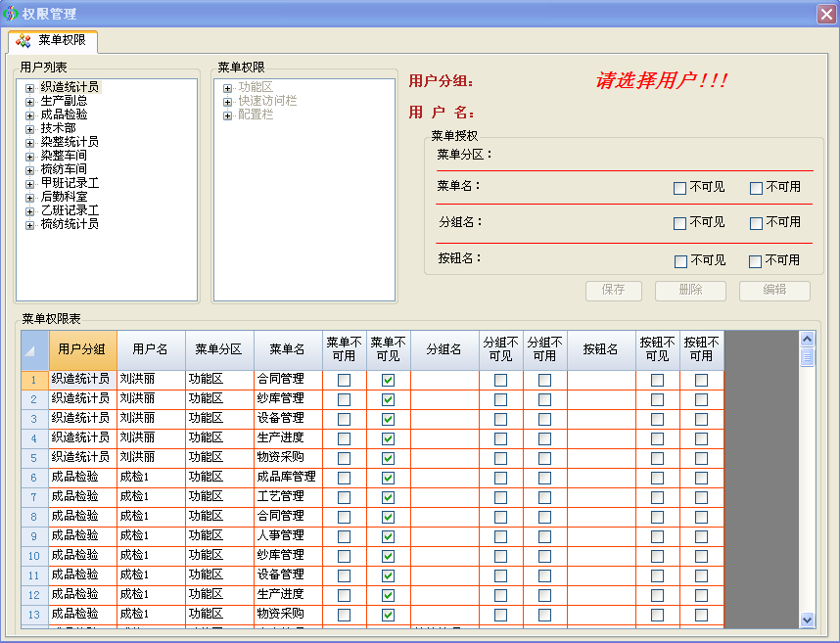Select 染整车间 in the user list
Screen dimensions: 840x643
[64, 156]
